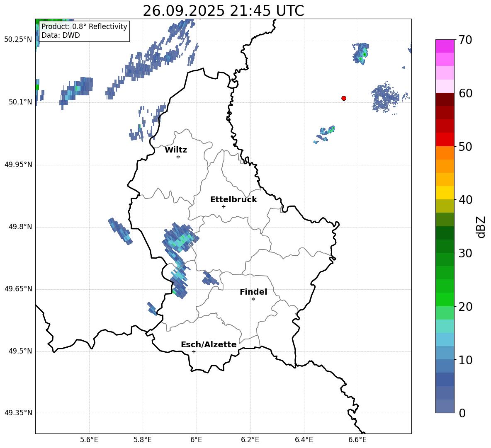
Task: Click the 49.8°N latitude label
Action: [20, 227]
